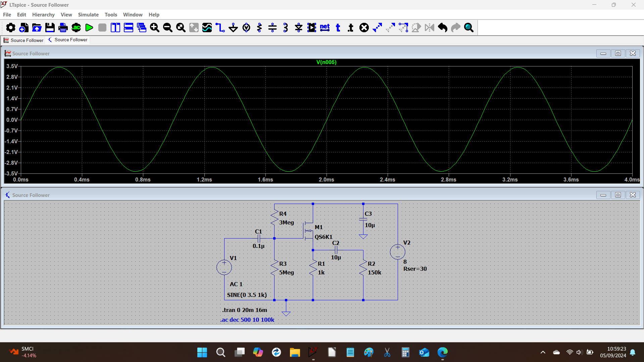Click the R3 5Meg resistor value
The image size is (644, 362).
287,272
